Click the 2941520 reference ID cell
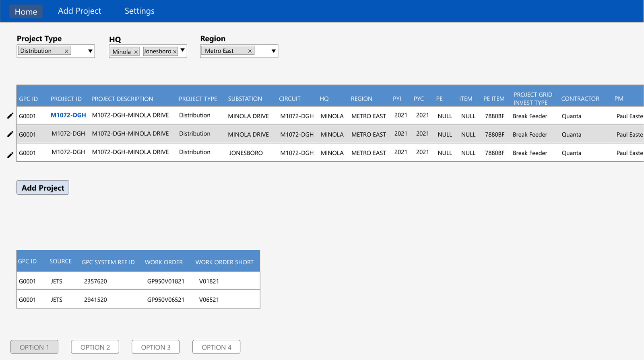The height and width of the screenshot is (360, 644). tap(95, 300)
